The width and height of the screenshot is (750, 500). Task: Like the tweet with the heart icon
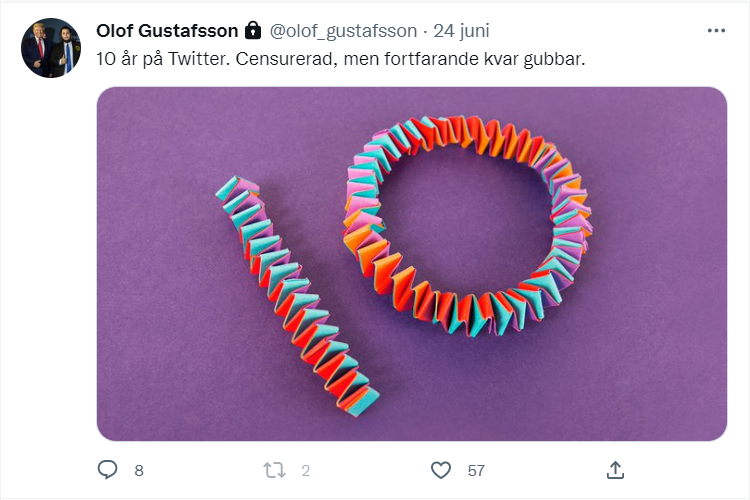click(441, 470)
